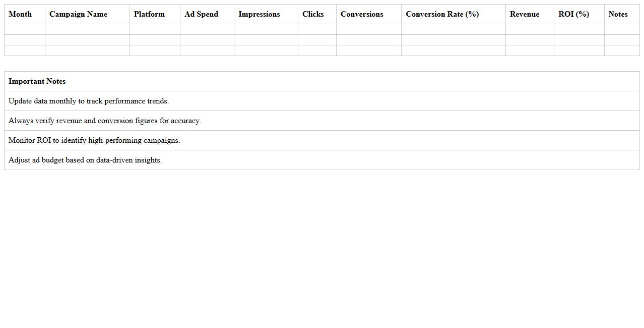The width and height of the screenshot is (644, 328).
Task: Click the Conversions column header
Action: pos(362,14)
